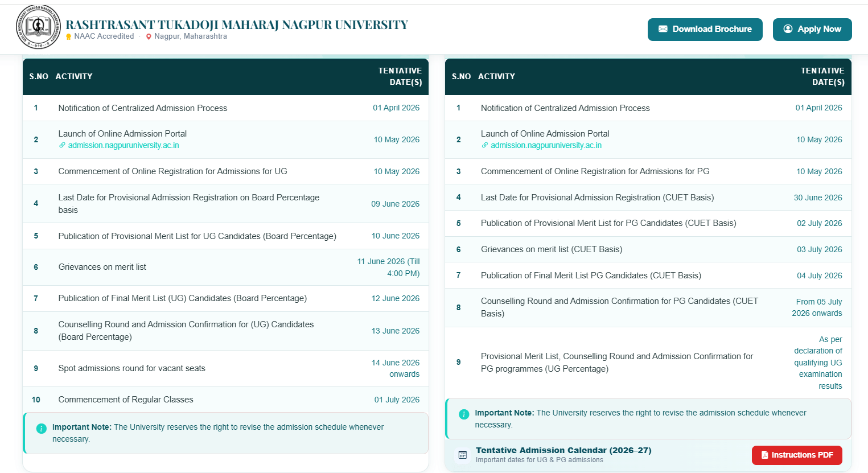
Task: Click the ACTIVITY column header in UG table
Action: [74, 76]
